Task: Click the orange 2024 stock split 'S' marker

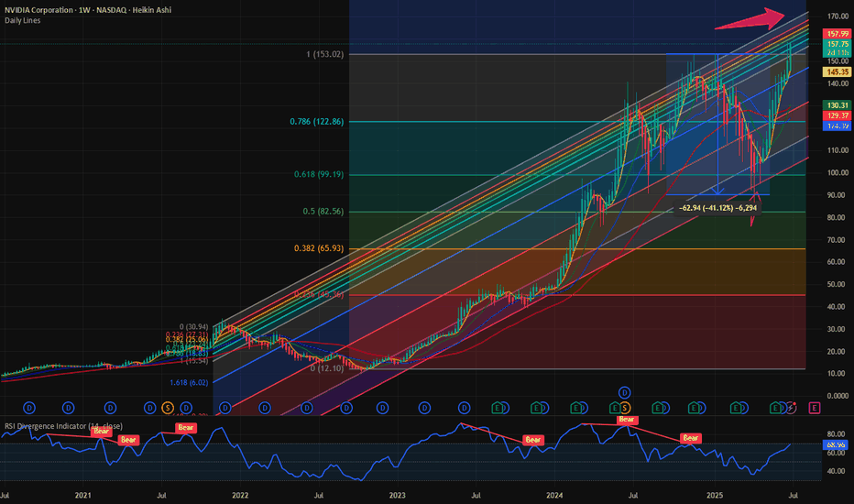Action: pos(625,408)
